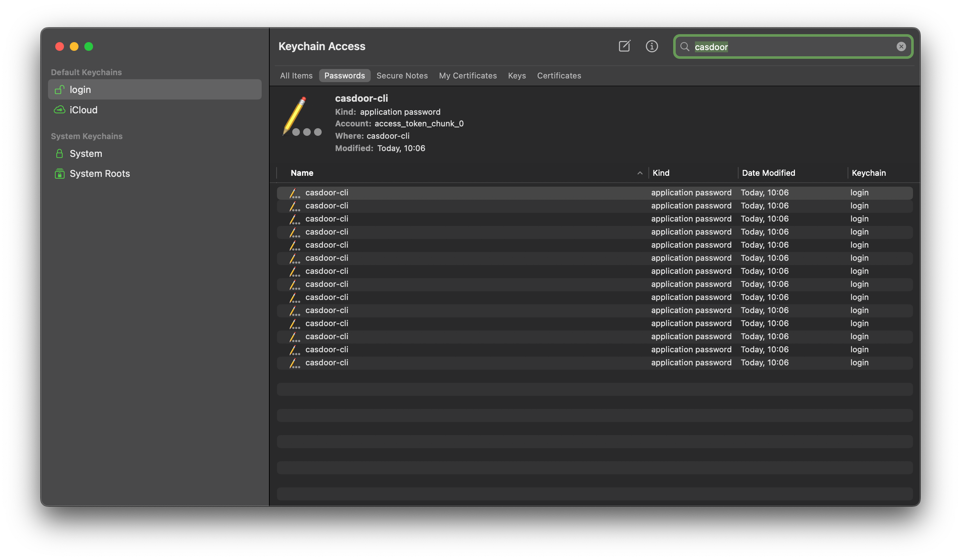Focus the search field containing casdoor
The width and height of the screenshot is (961, 560).
[793, 46]
